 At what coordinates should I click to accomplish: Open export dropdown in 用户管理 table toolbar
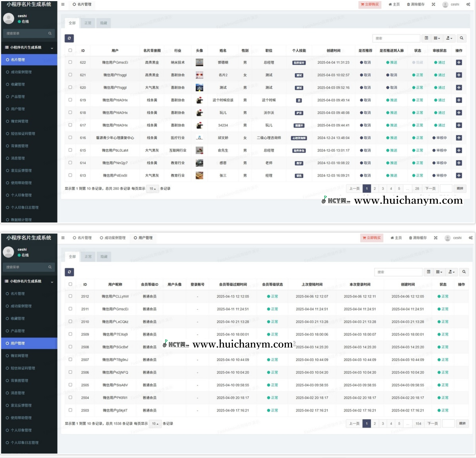pyautogui.click(x=451, y=272)
